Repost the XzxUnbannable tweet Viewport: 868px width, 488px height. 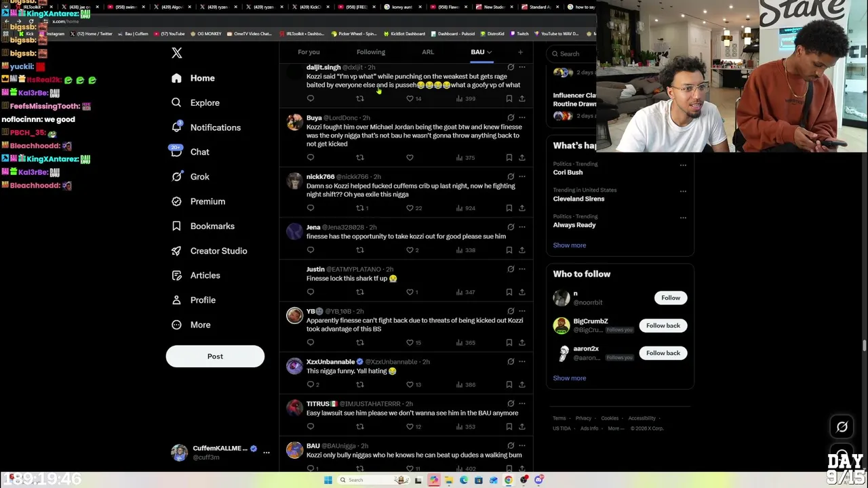[x=360, y=385]
